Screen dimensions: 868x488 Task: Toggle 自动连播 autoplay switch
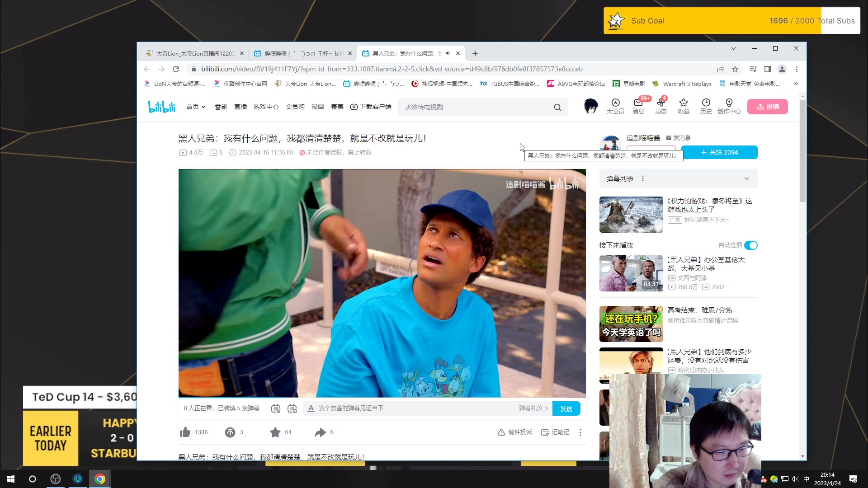pyautogui.click(x=751, y=245)
